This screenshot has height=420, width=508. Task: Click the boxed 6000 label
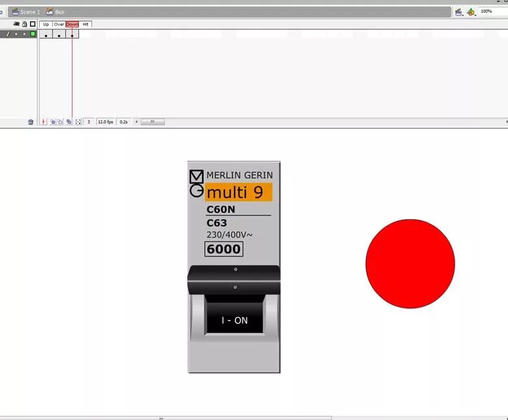tap(224, 249)
